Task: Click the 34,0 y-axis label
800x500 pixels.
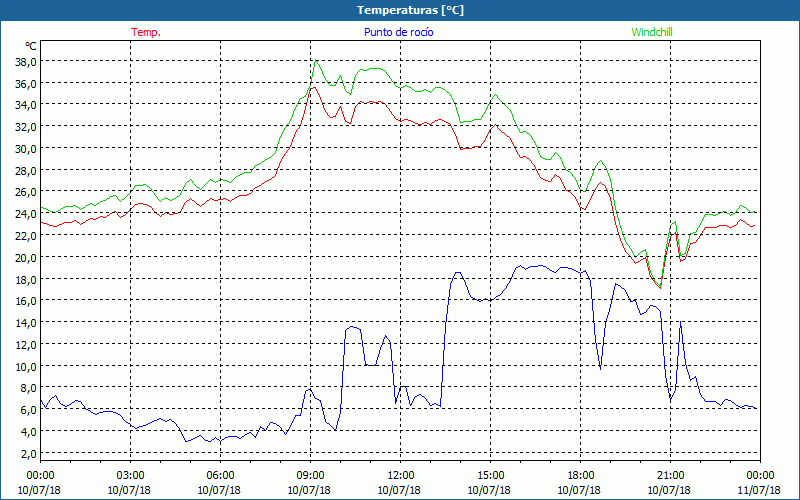Action: [26, 105]
